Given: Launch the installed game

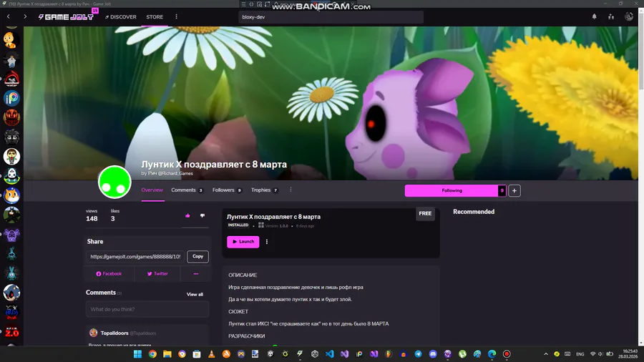Looking at the screenshot, I should tap(243, 242).
